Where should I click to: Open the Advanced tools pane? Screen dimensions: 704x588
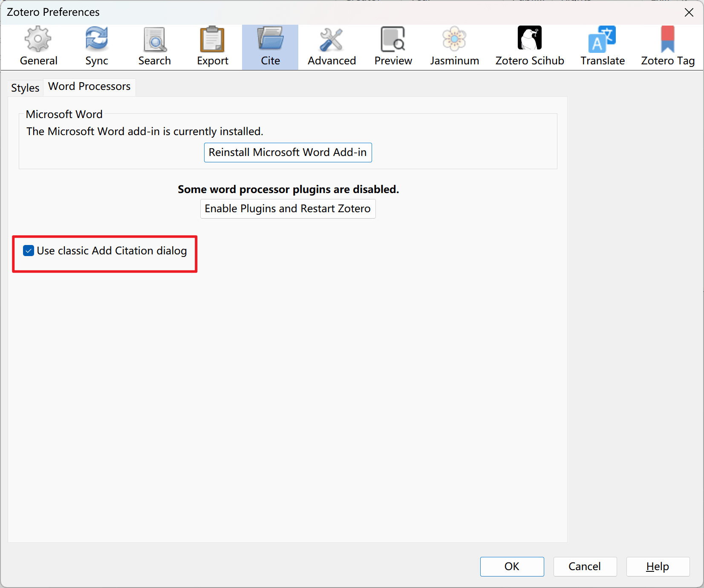[332, 47]
